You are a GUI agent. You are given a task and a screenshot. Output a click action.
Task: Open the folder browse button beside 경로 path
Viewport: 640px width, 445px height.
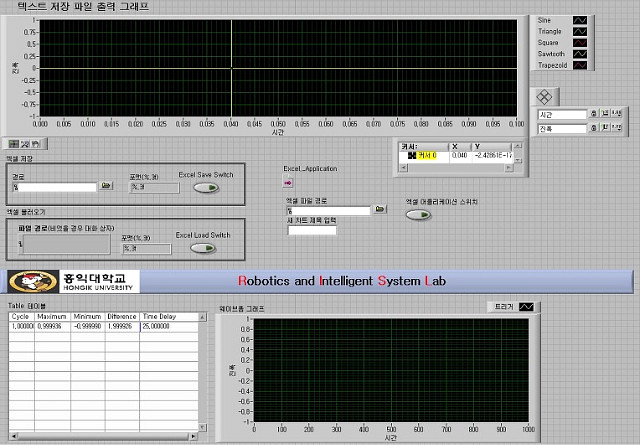[x=106, y=186]
